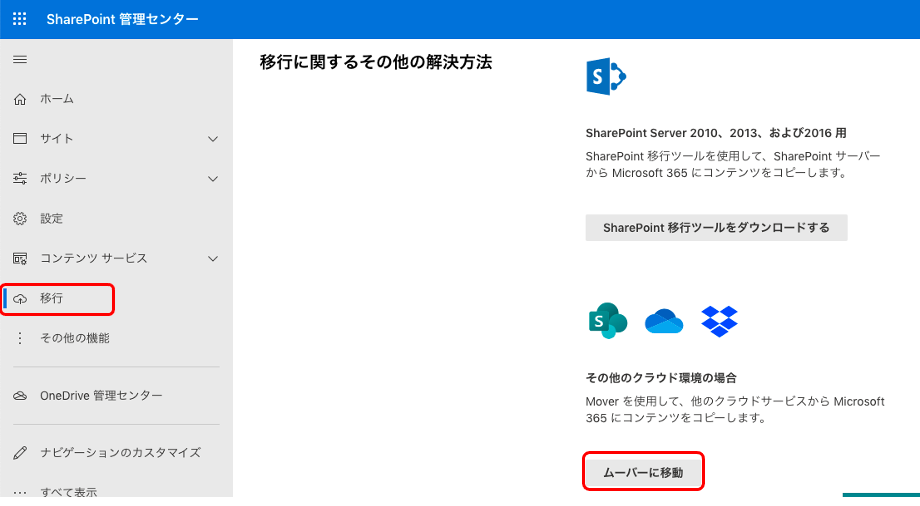This screenshot has height=506, width=920.
Task: Click the vertical dots icon for その他の機能
Action: tap(20, 338)
